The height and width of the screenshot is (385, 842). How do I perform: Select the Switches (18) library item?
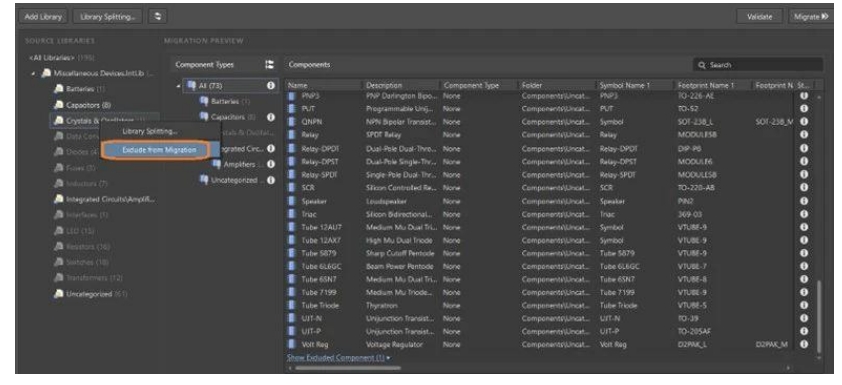[82, 262]
